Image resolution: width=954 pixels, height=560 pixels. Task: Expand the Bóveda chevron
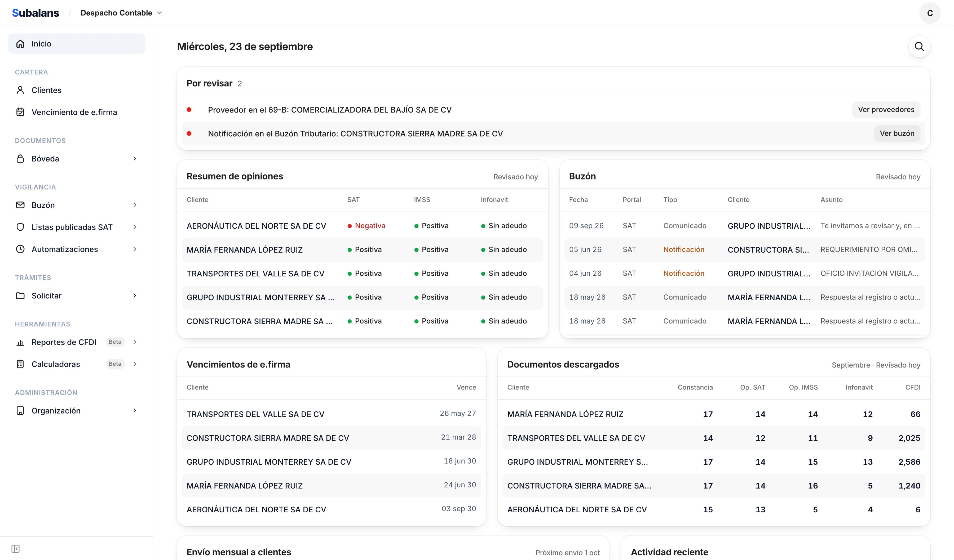tap(135, 159)
